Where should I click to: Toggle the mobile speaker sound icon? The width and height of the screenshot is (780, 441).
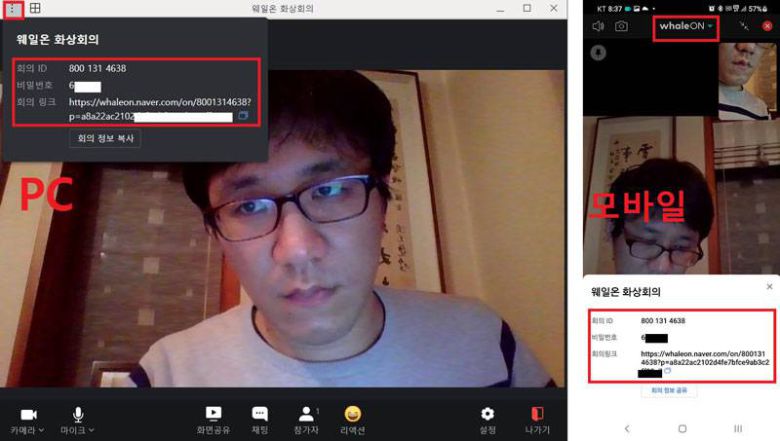coord(598,27)
